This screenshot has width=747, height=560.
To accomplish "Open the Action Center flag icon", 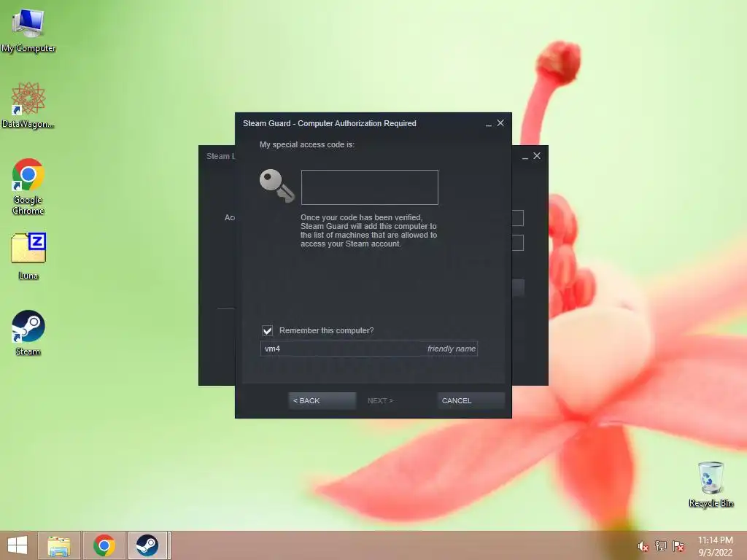I will pyautogui.click(x=678, y=546).
